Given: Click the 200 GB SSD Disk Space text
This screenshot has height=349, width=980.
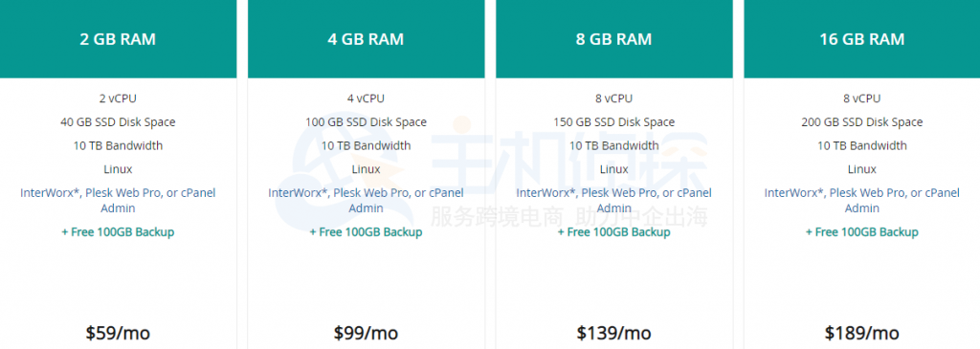Looking at the screenshot, I should pyautogui.click(x=862, y=122).
